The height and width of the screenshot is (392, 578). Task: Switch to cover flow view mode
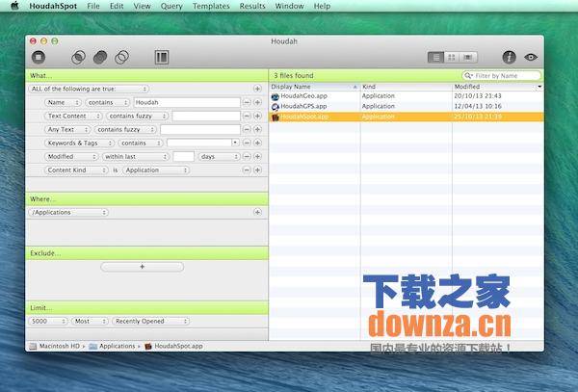click(x=468, y=57)
